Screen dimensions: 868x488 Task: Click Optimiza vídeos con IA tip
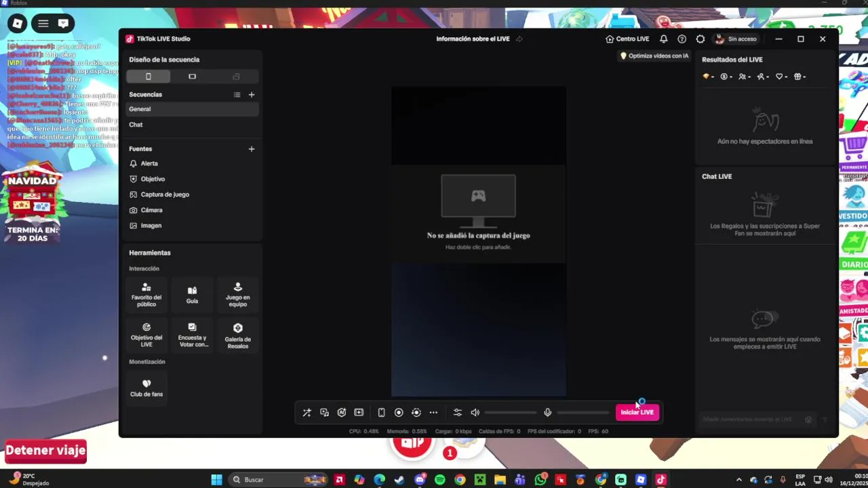tap(654, 56)
